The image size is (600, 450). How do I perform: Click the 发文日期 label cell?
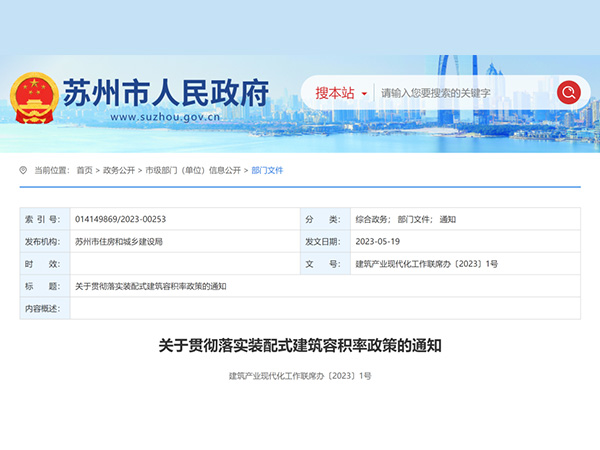pyautogui.click(x=326, y=241)
